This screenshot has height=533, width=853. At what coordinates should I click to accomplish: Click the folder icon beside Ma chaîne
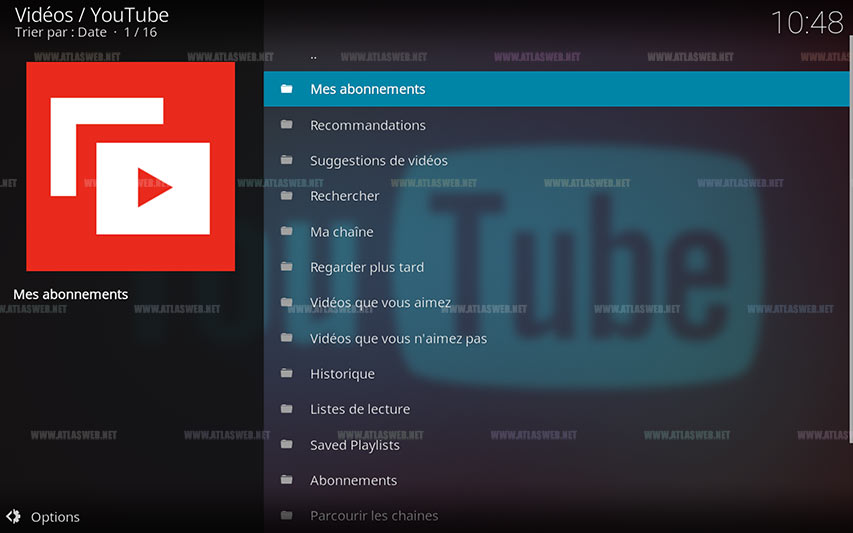tap(287, 231)
